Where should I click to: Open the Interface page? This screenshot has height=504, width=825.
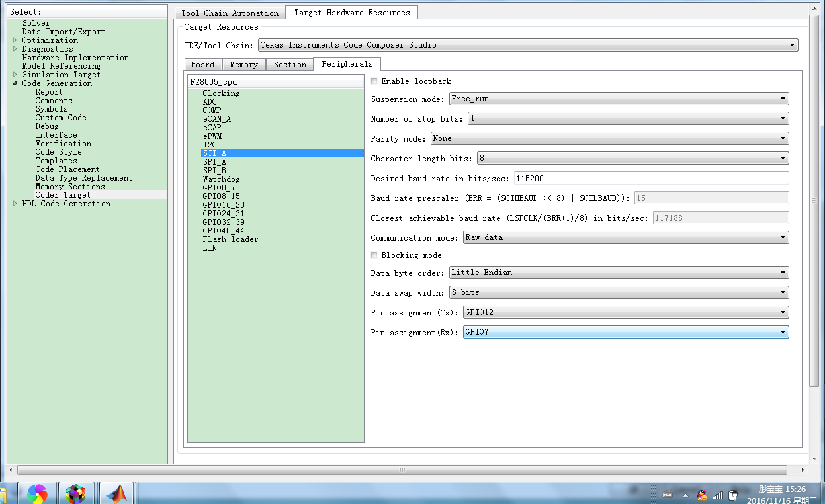coord(56,135)
